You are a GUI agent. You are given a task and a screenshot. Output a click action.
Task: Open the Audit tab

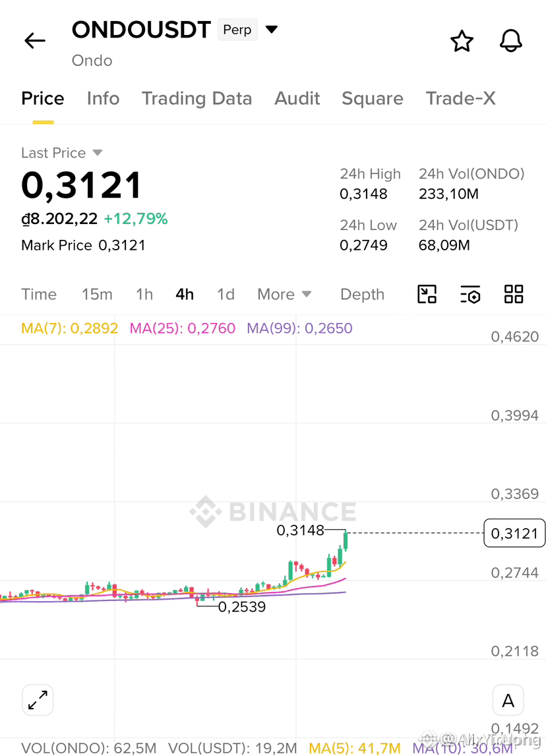(297, 98)
